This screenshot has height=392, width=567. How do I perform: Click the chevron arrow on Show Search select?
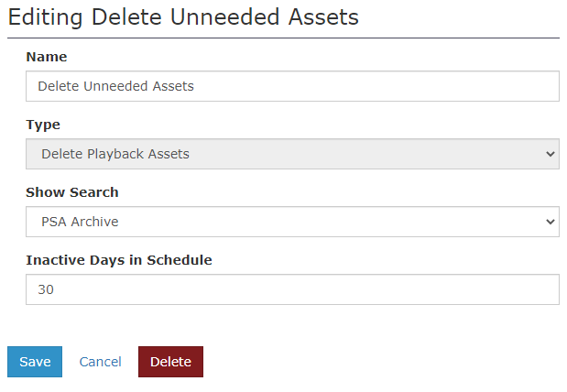pos(550,222)
